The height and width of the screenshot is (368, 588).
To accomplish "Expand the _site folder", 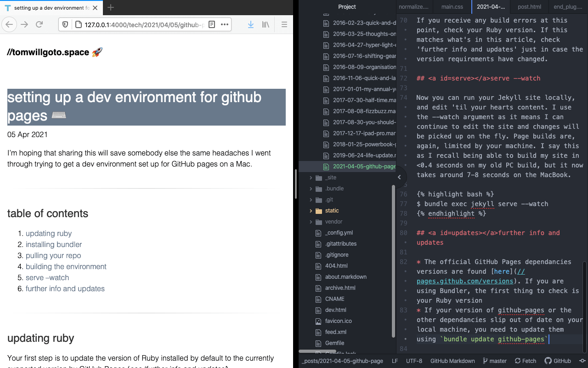I will click(311, 178).
